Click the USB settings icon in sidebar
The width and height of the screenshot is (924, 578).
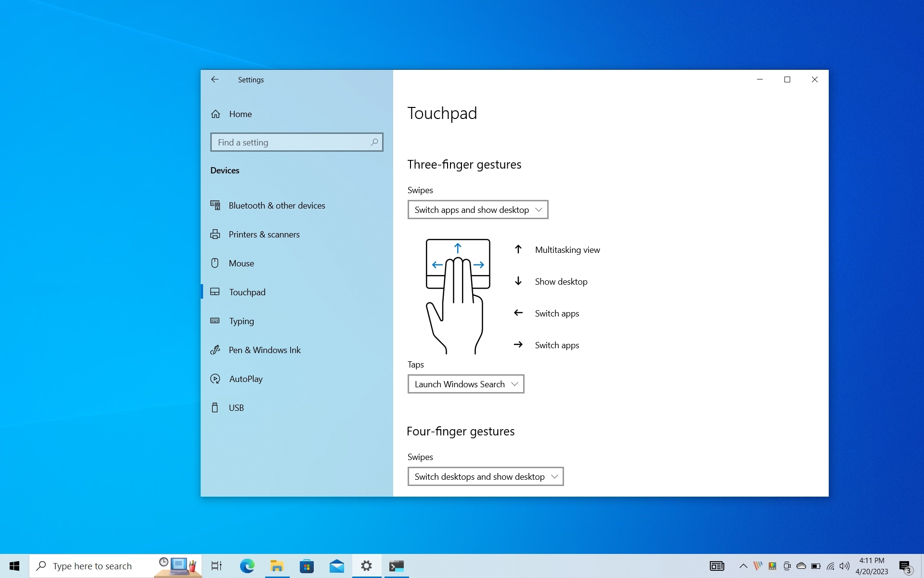coord(214,407)
